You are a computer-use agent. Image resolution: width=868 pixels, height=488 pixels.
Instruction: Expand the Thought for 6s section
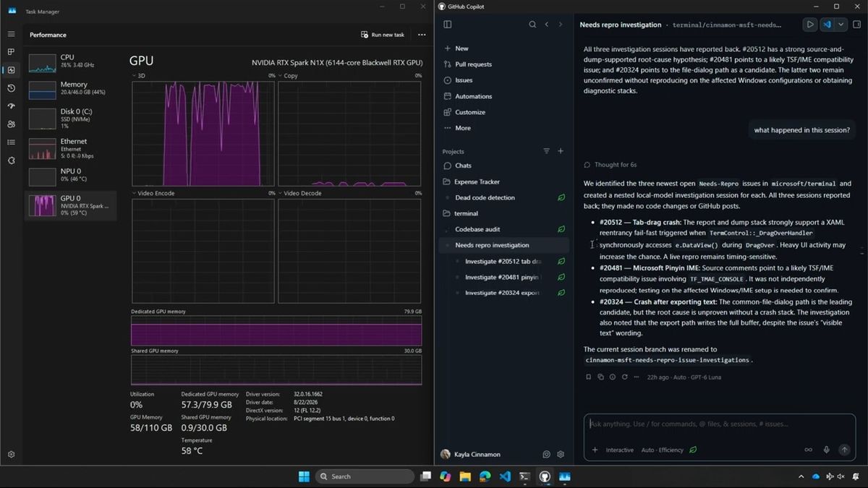click(610, 165)
